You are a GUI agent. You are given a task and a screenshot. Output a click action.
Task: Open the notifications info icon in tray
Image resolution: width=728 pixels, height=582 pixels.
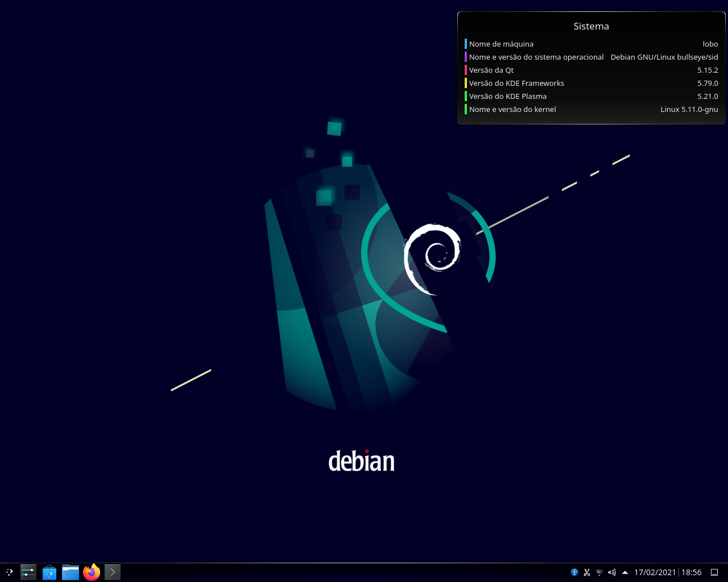click(574, 572)
